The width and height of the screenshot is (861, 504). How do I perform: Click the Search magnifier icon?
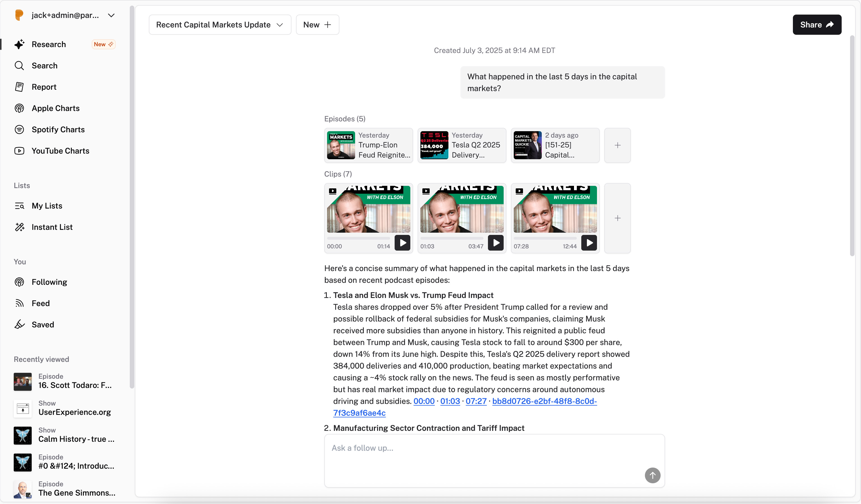coord(19,66)
